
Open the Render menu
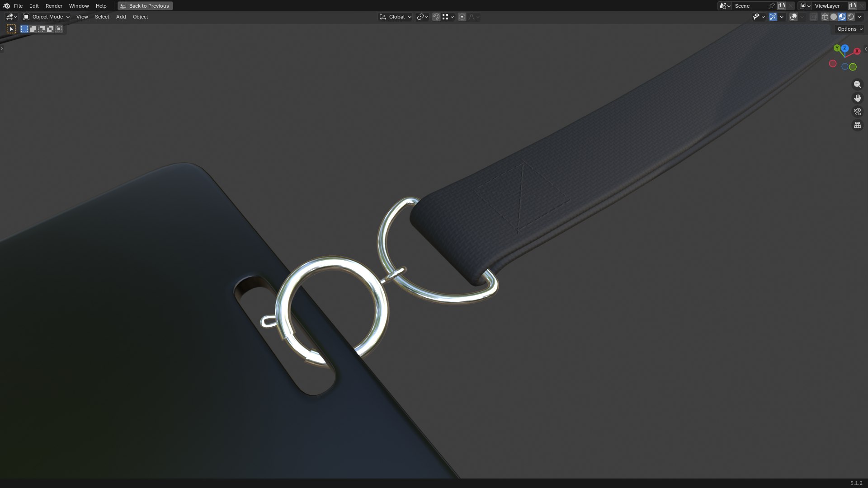tap(54, 6)
